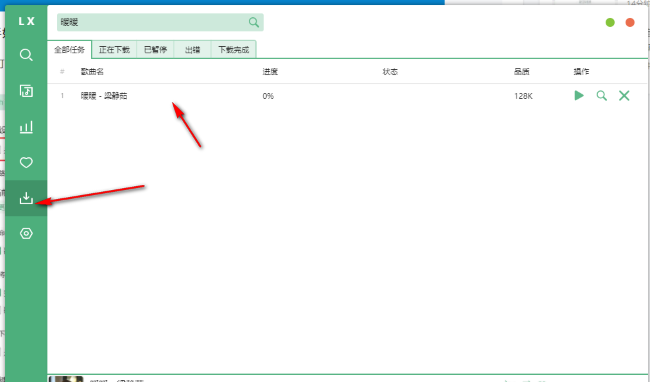Click the 歌曲名 column header
The width and height of the screenshot is (650, 382).
pos(92,72)
